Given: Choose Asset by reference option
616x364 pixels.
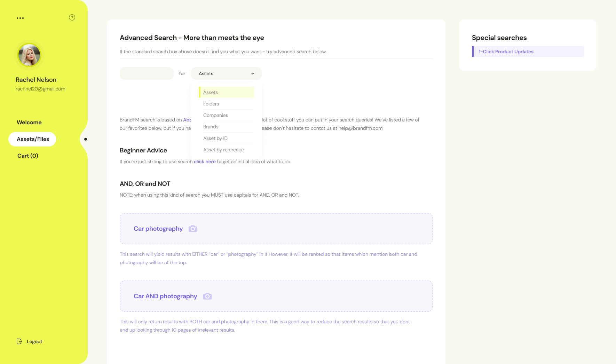Looking at the screenshot, I should (223, 150).
